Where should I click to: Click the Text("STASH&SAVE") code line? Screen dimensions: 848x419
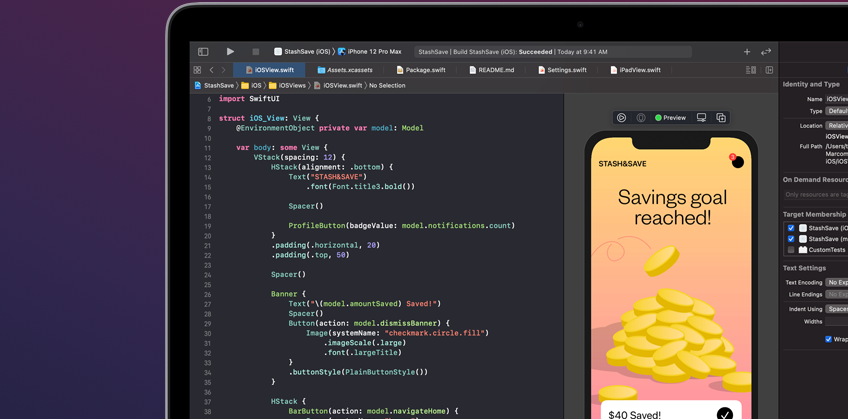coord(328,177)
